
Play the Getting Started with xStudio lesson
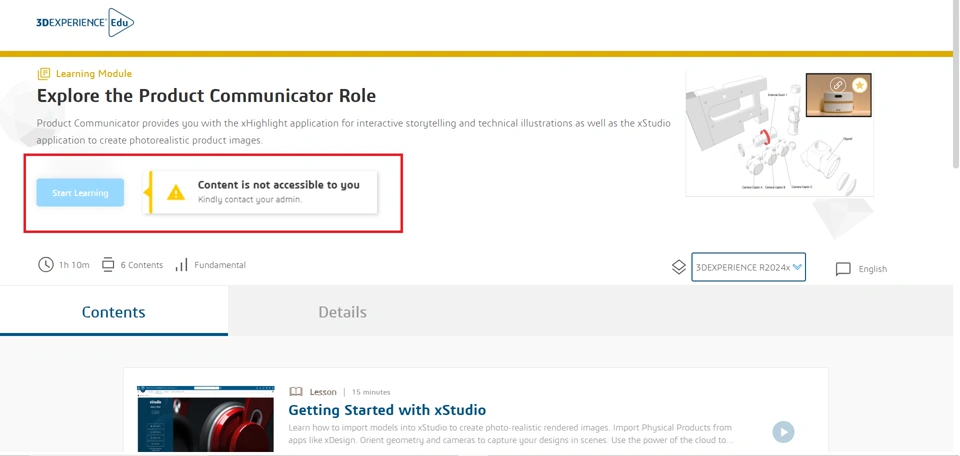(783, 431)
